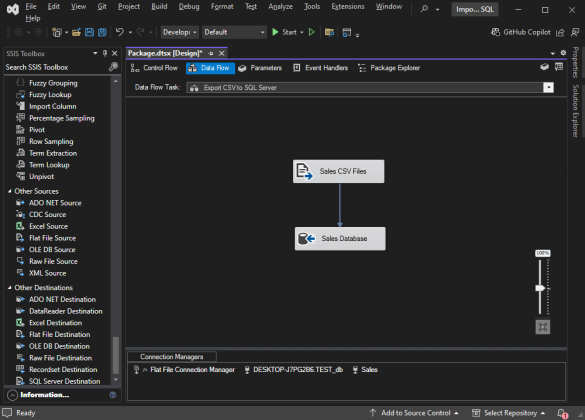This screenshot has width=585, height=420.
Task: Toggle the pin on Package.dtsx tab
Action: [211, 53]
